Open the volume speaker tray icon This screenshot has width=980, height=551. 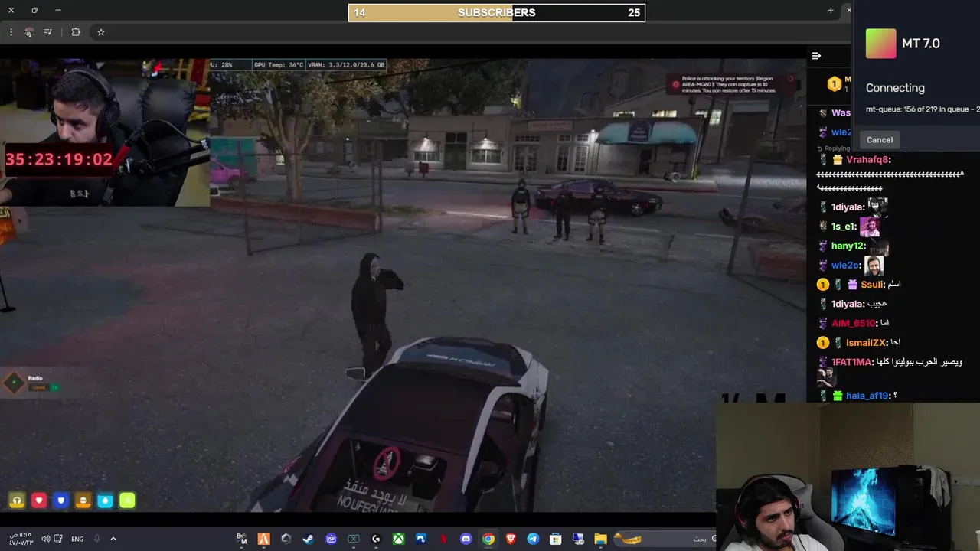44,539
